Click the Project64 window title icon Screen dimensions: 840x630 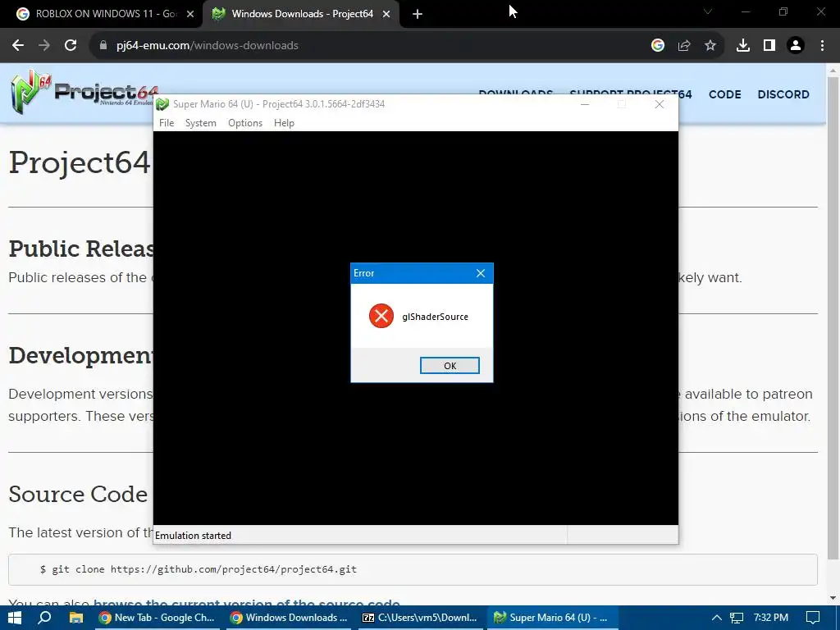coord(162,104)
